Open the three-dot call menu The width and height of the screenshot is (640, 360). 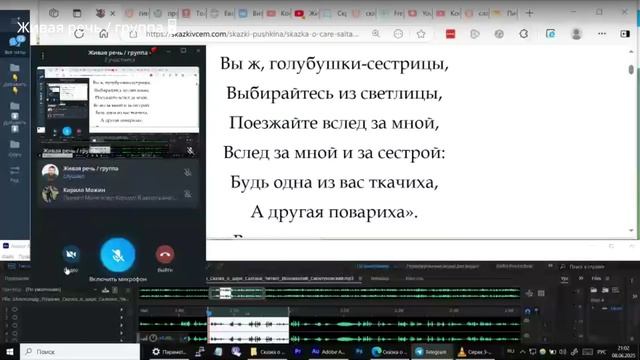click(43, 56)
